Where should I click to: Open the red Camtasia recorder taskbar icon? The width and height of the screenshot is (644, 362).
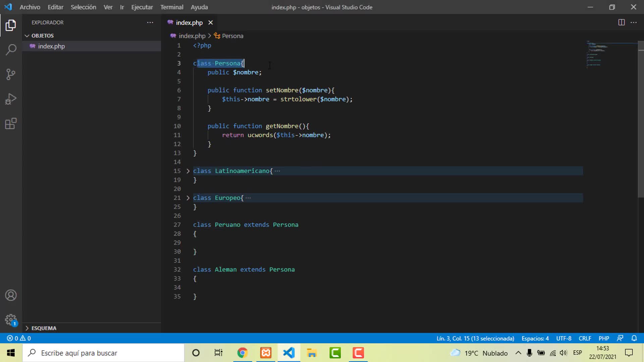pos(358,353)
